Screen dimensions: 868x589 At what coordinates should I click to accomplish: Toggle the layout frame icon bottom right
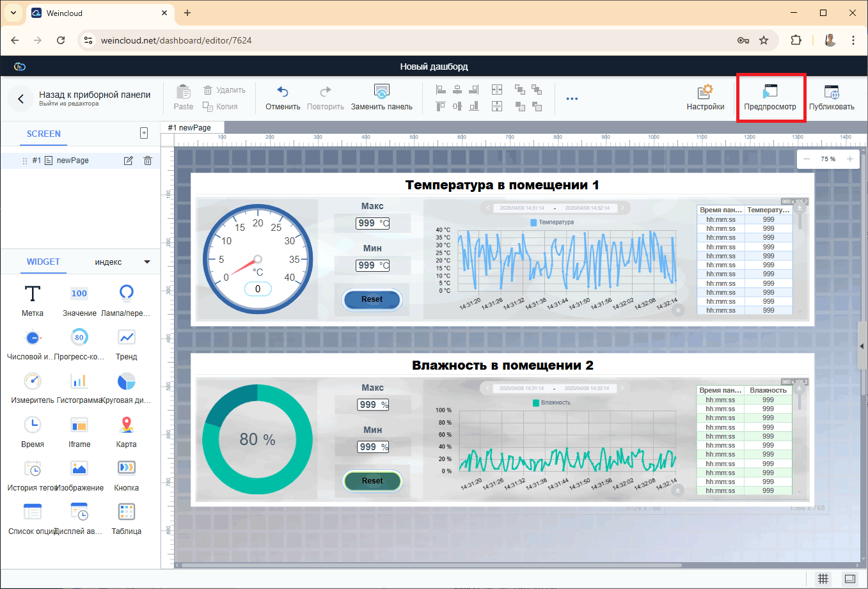[x=849, y=579]
